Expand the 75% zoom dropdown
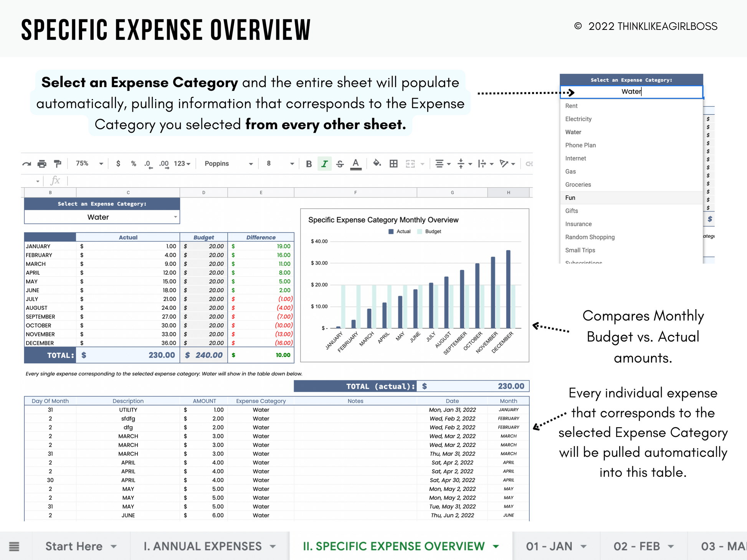This screenshot has height=560, width=747. tap(89, 163)
